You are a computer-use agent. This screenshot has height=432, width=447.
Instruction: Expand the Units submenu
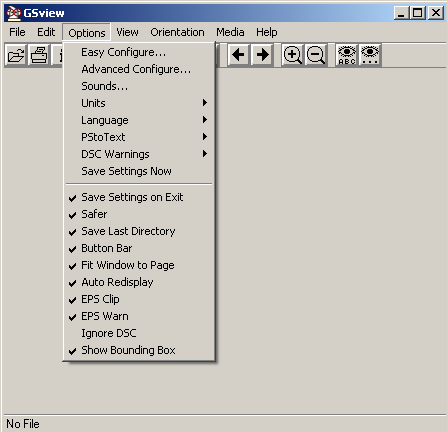pyautogui.click(x=139, y=103)
